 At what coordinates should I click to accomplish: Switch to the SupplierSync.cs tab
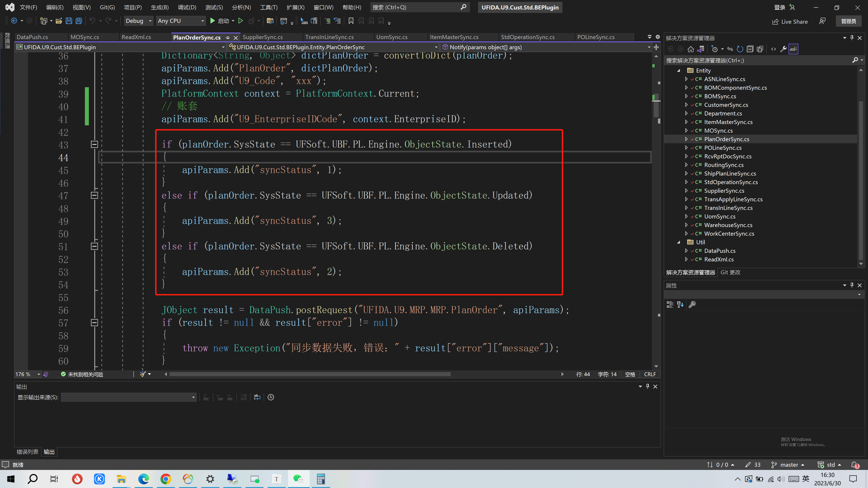point(262,37)
